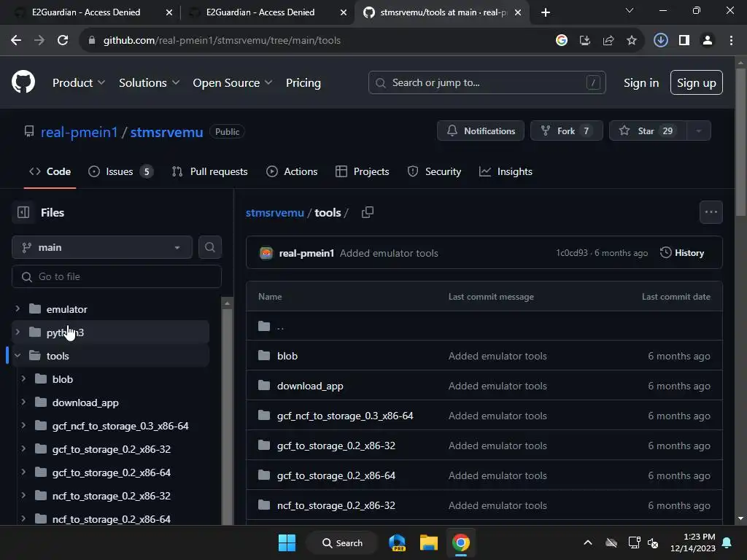
Task: Click search files magnifier button
Action: (209, 247)
